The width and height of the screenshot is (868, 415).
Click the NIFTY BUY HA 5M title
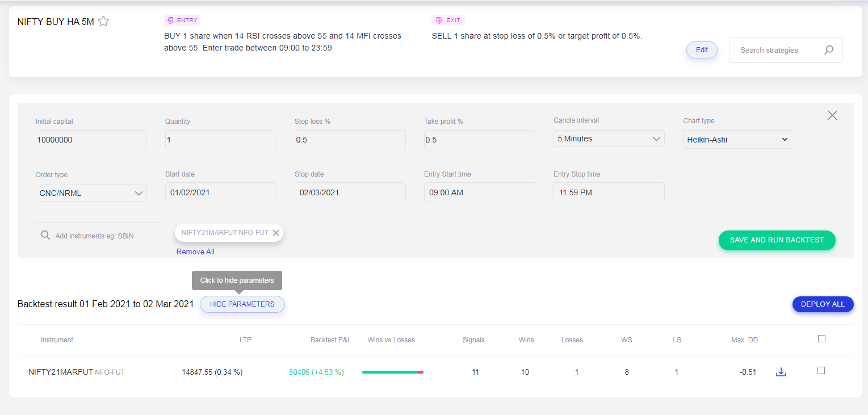[56, 22]
